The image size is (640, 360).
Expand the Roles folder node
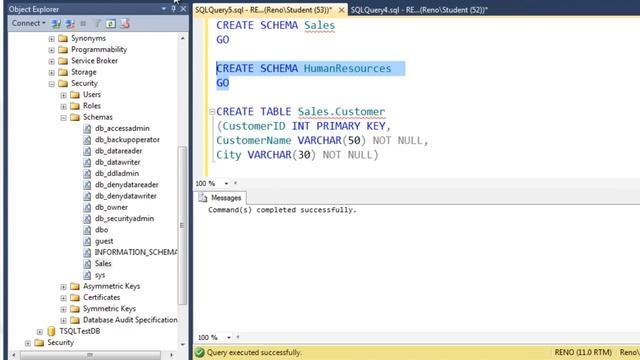coord(63,107)
